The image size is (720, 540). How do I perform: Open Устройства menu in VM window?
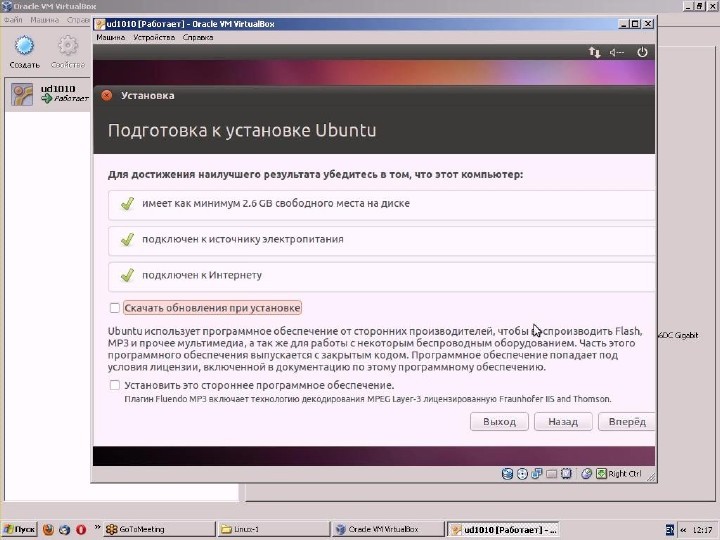pos(154,37)
